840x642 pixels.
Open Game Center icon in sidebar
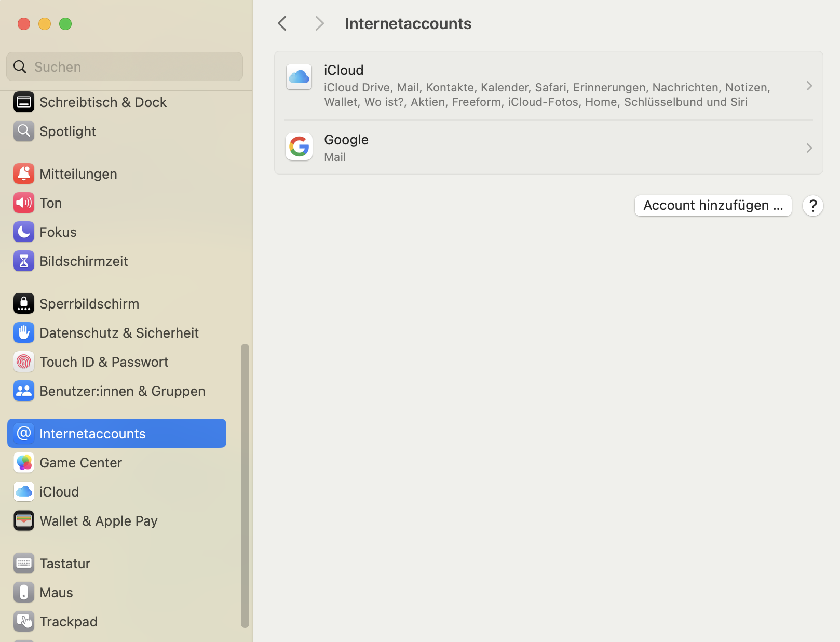pyautogui.click(x=24, y=463)
